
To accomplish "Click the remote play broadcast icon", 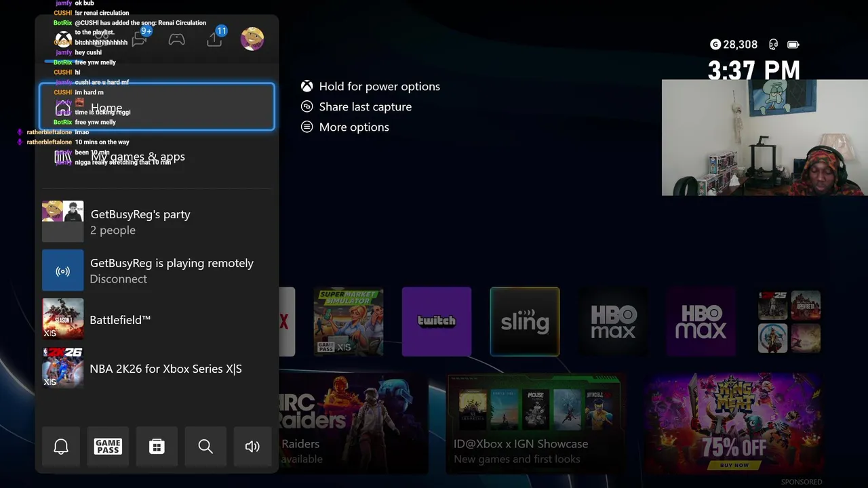I will 62,270.
